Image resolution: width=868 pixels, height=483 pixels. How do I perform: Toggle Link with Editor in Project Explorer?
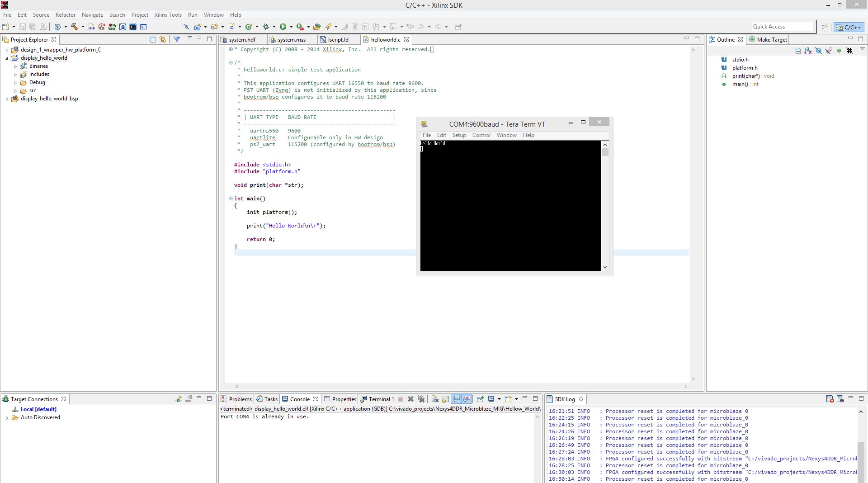[163, 39]
